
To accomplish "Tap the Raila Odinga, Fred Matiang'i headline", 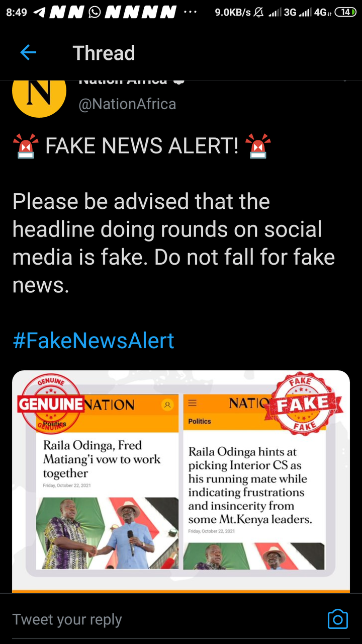I will coord(102,459).
